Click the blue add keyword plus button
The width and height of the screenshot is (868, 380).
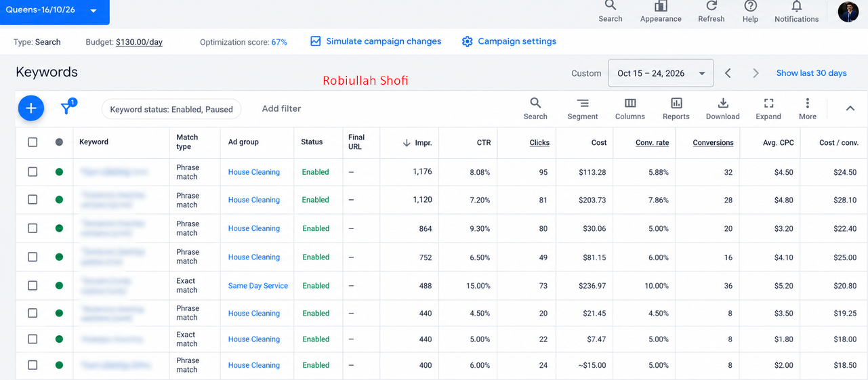point(31,108)
